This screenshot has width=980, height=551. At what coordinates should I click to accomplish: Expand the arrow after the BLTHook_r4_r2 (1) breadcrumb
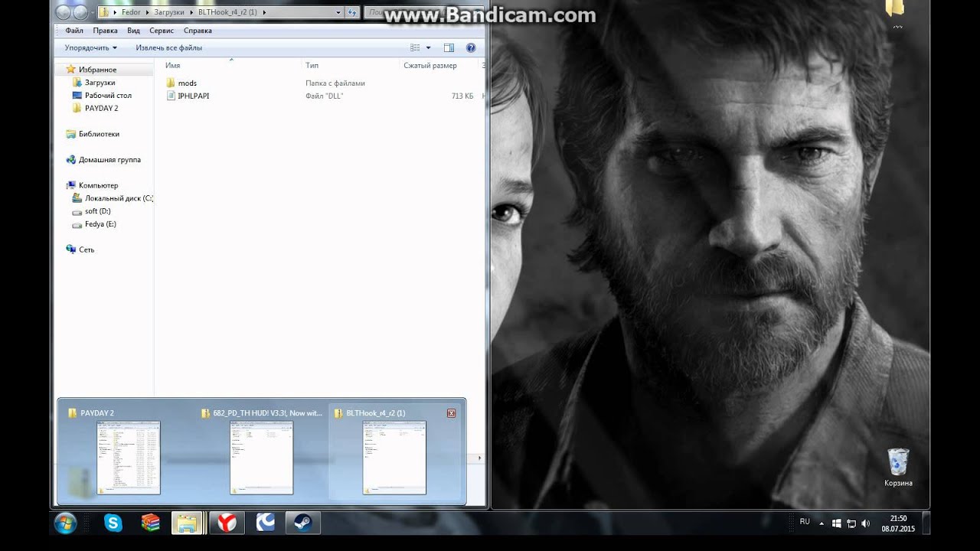264,12
